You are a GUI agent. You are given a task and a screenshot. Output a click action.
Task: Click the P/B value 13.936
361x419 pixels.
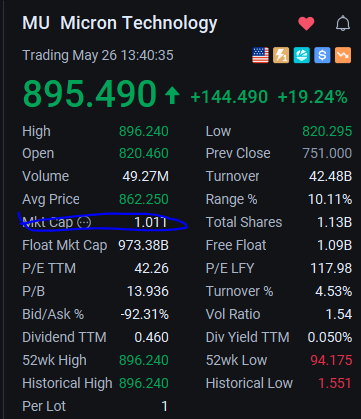pyautogui.click(x=148, y=291)
